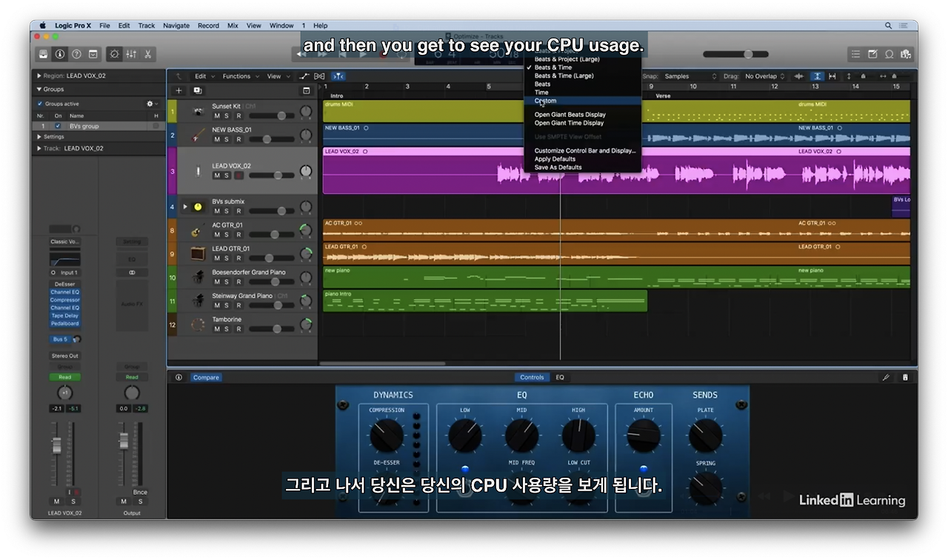Viewport: 948px width, 560px height.
Task: Open the DeEsser plug-in slot
Action: pos(65,284)
